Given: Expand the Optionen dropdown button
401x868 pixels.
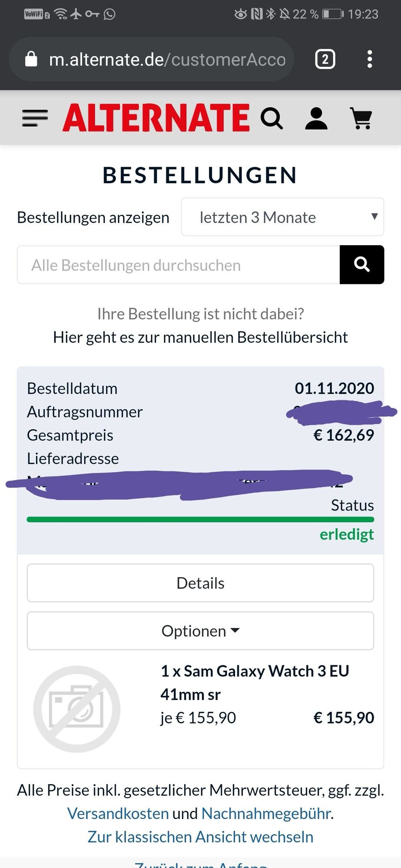Looking at the screenshot, I should pos(200,631).
